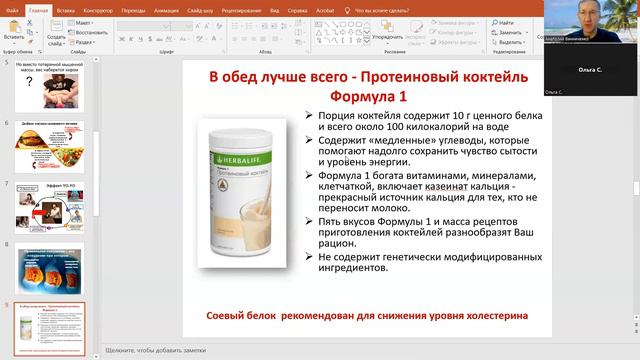
Task: Open the line spacing options
Action: click(285, 26)
